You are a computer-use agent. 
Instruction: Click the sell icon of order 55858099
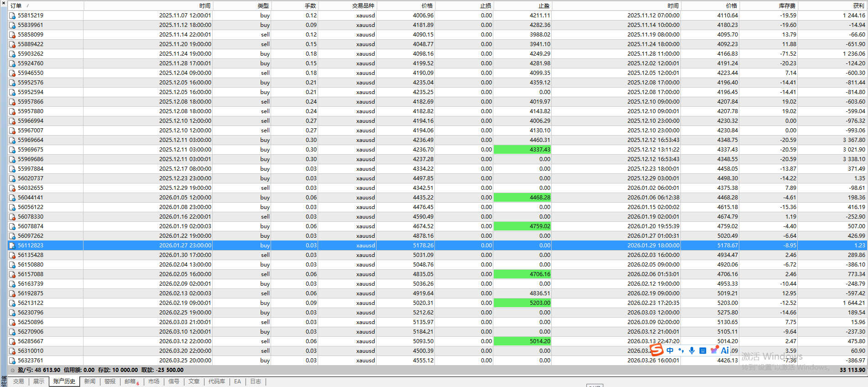click(12, 35)
